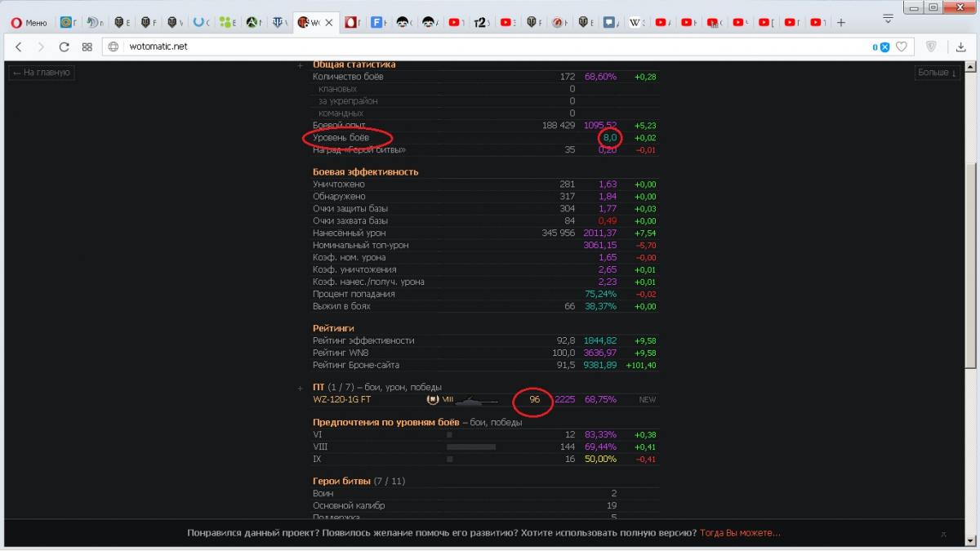Expand the Общая статистика section plus
The height and width of the screenshot is (551, 980).
click(x=300, y=65)
